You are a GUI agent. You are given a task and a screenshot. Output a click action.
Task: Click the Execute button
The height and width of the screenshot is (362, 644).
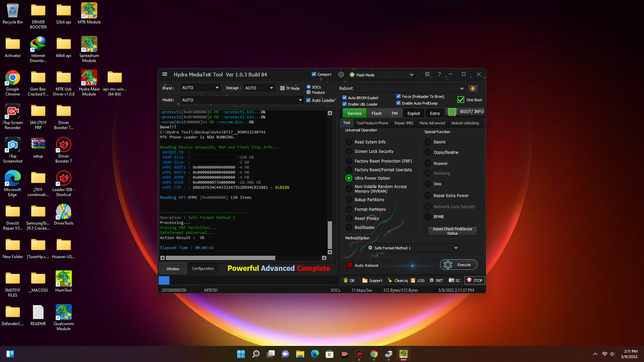[458, 264]
